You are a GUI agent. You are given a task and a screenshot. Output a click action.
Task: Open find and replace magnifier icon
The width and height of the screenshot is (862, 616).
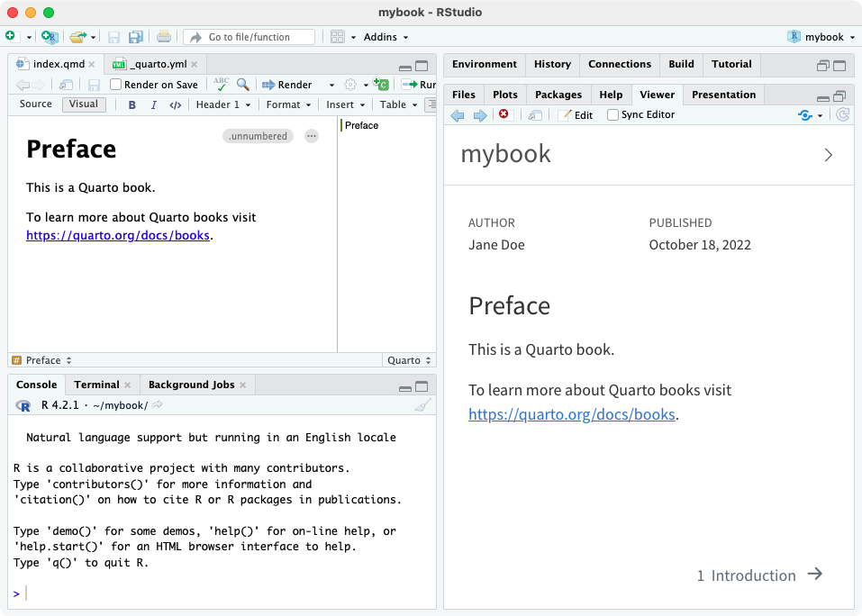(x=243, y=85)
